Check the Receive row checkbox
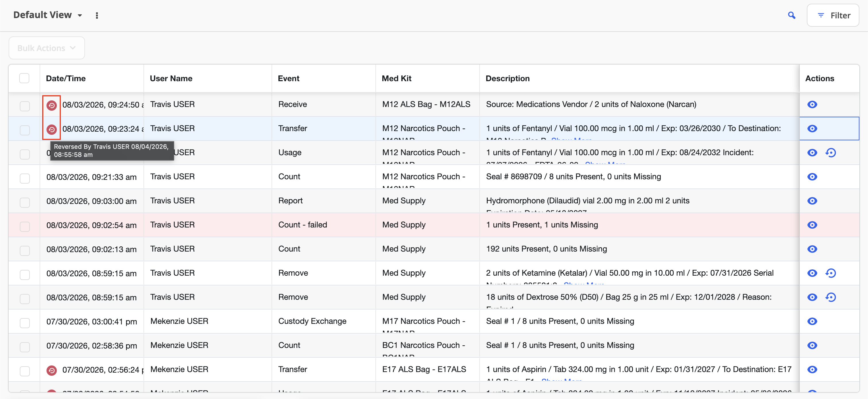The width and height of the screenshot is (868, 399). point(25,106)
